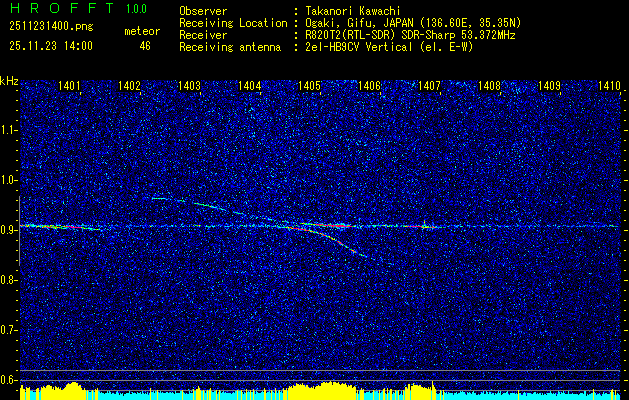Screen dimensions: 629x400
Task: Select the 1410 time label
Action: (609, 85)
